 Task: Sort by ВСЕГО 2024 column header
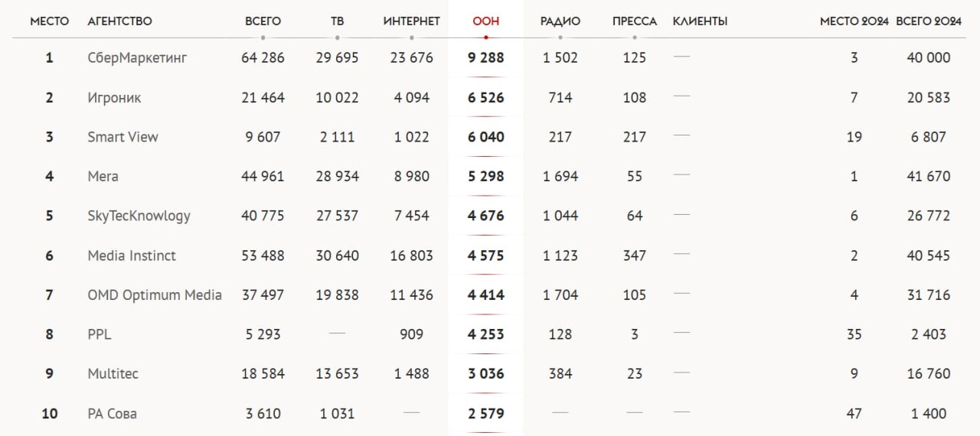(929, 21)
